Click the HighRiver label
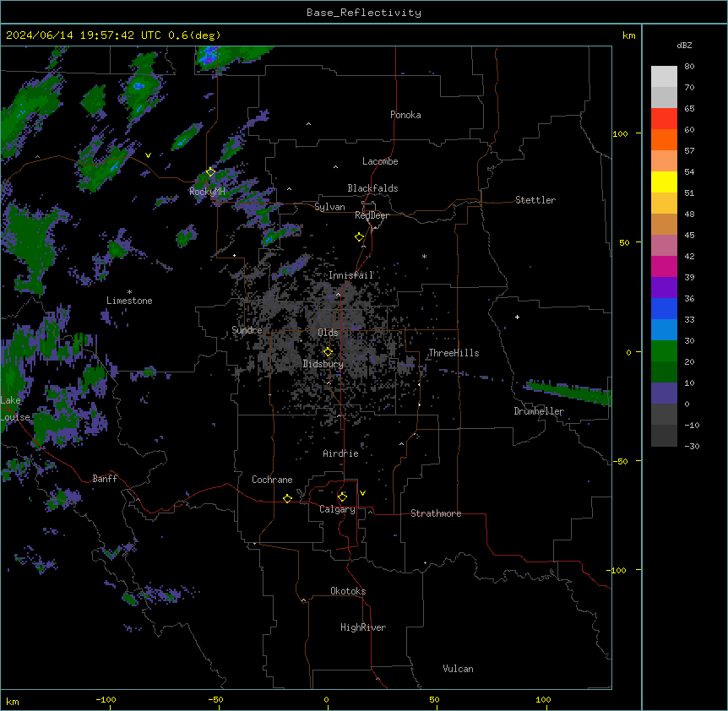 [363, 627]
